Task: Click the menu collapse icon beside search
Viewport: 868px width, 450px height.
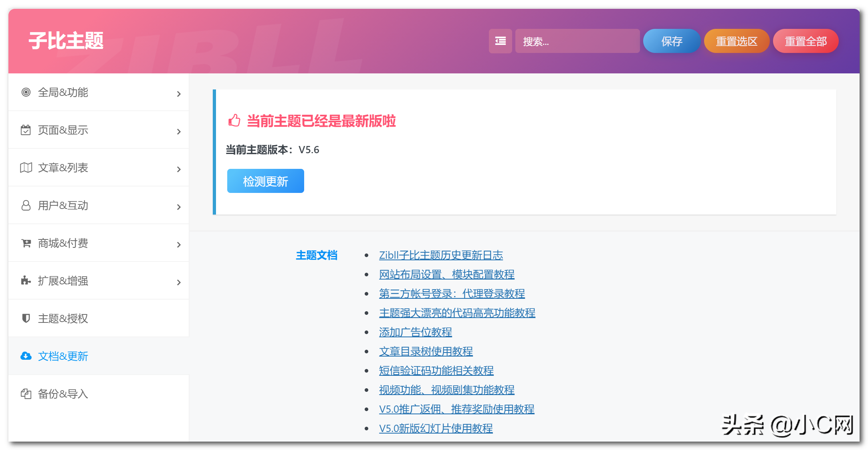Action: (500, 41)
